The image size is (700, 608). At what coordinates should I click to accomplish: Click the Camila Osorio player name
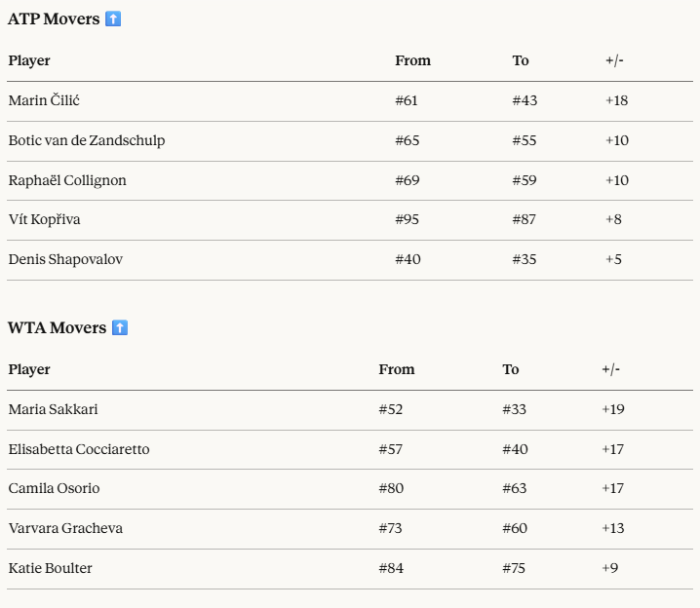click(x=54, y=488)
